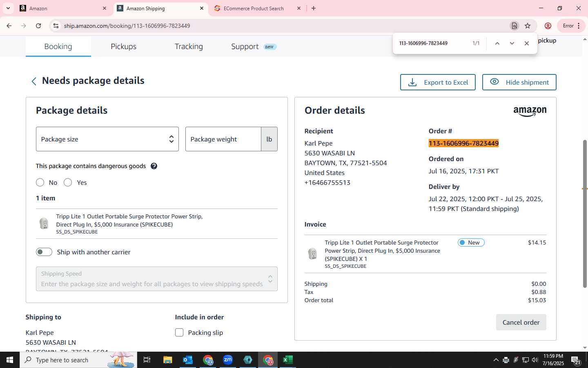Select No for dangerous goods
This screenshot has width=588, height=368.
click(40, 182)
